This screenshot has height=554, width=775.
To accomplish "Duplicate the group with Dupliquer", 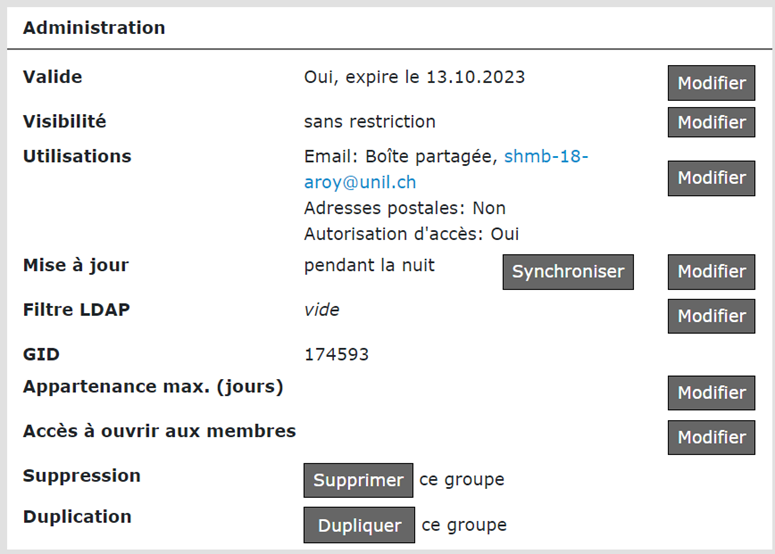I will pyautogui.click(x=359, y=525).
